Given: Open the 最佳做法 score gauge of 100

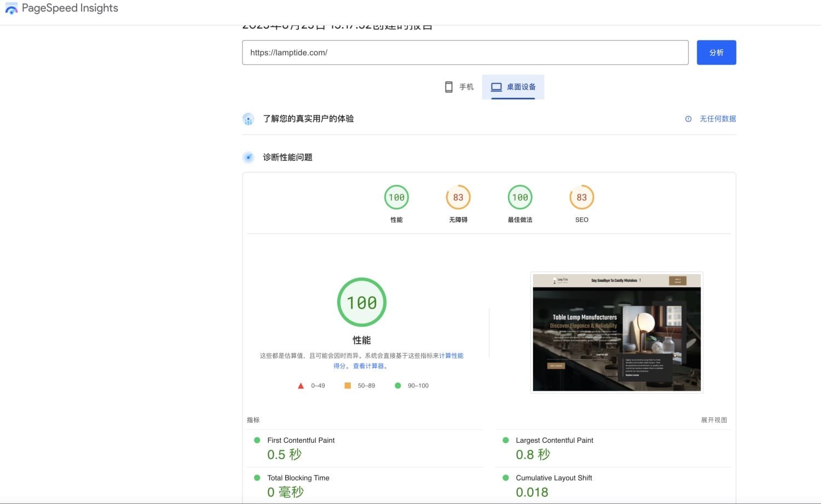Looking at the screenshot, I should 520,198.
